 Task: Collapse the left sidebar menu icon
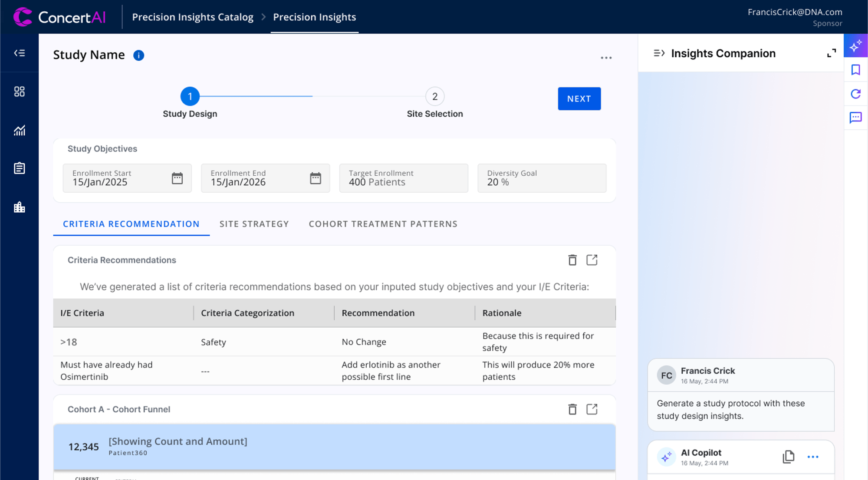20,53
